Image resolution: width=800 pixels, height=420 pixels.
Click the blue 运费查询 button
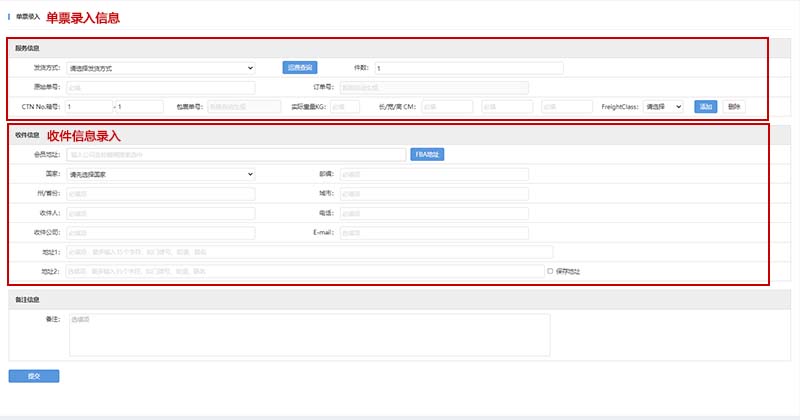pyautogui.click(x=299, y=68)
